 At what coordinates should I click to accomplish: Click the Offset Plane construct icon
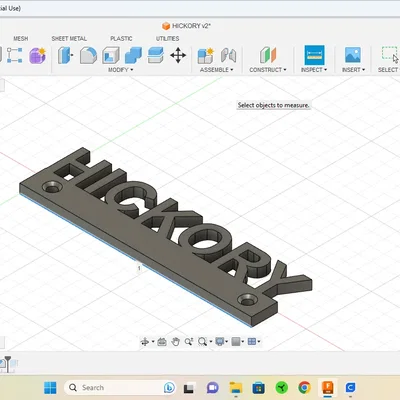click(x=268, y=55)
